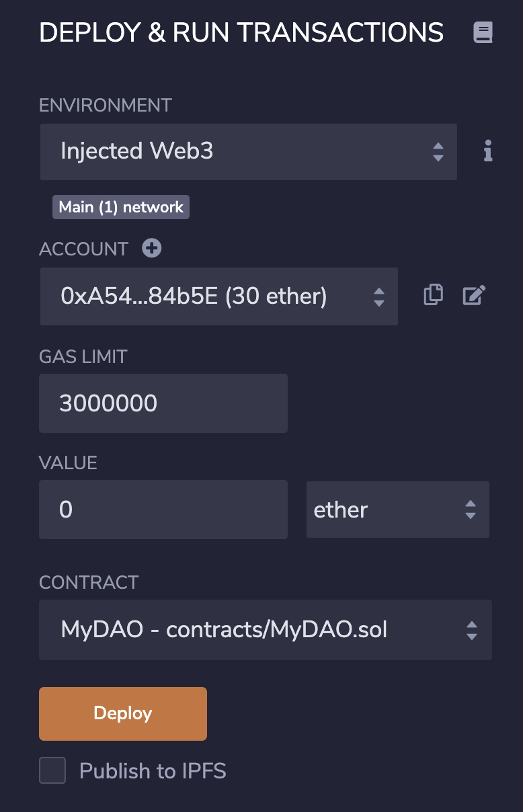This screenshot has height=812, width=523.
Task: Click the environment info icon
Action: [x=488, y=151]
